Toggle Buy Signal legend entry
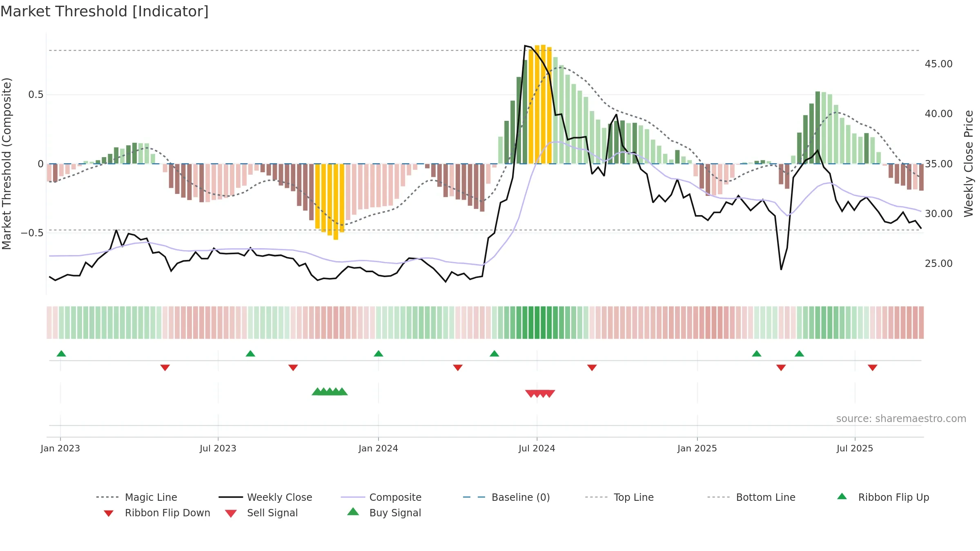Screen dimensions: 980x551 click(x=384, y=513)
